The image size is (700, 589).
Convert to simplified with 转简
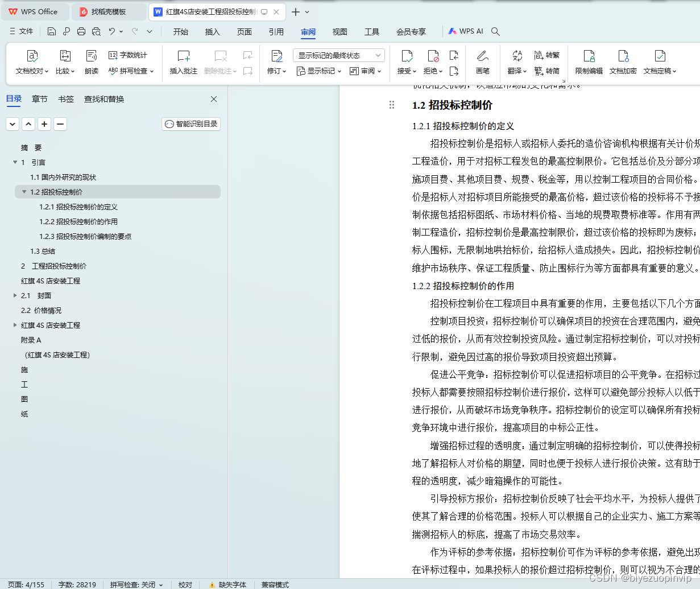tap(547, 71)
